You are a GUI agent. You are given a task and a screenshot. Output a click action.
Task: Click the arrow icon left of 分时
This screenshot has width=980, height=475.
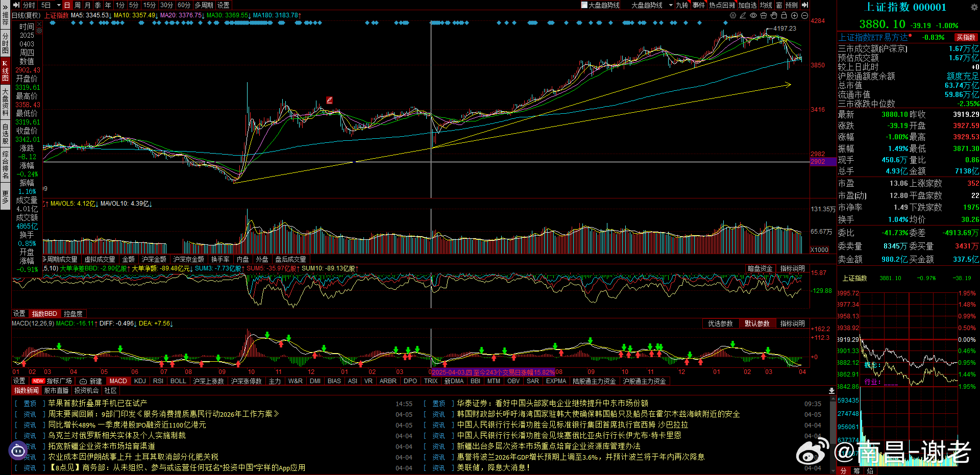[16, 5]
